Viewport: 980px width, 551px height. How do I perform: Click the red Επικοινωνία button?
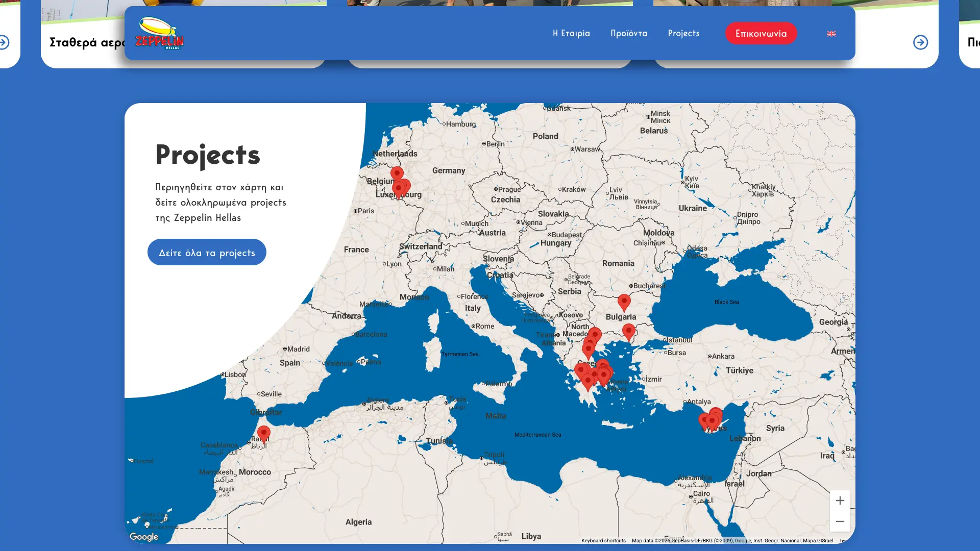(761, 33)
